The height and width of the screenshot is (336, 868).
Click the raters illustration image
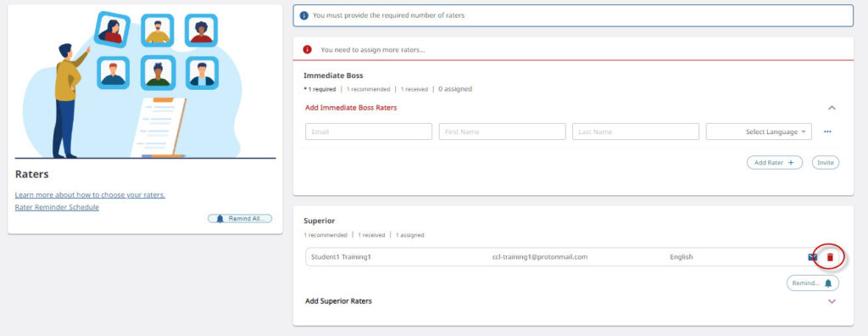pyautogui.click(x=145, y=84)
